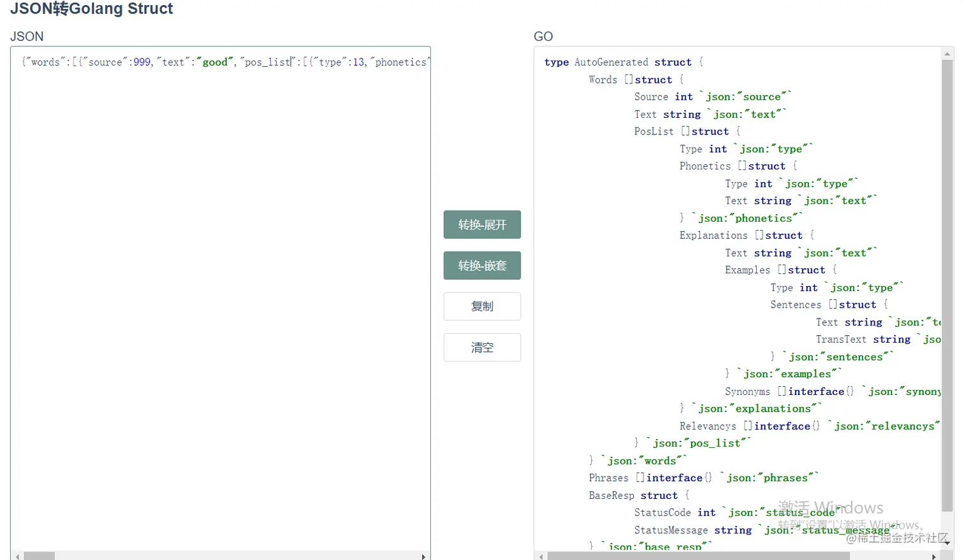The image size is (964, 560).
Task: Click JSON editor horizontal scrollbar right arrow
Action: point(423,556)
